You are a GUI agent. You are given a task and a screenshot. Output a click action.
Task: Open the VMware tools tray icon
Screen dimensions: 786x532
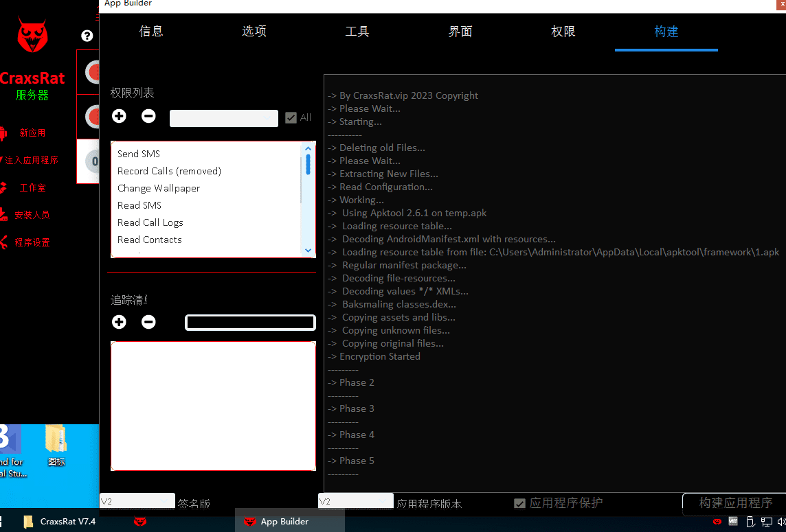pyautogui.click(x=733, y=522)
